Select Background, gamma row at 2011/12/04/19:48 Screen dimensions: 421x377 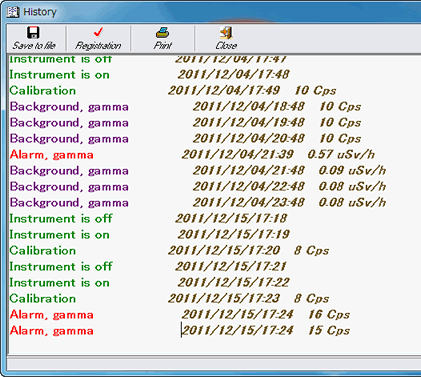pos(185,122)
